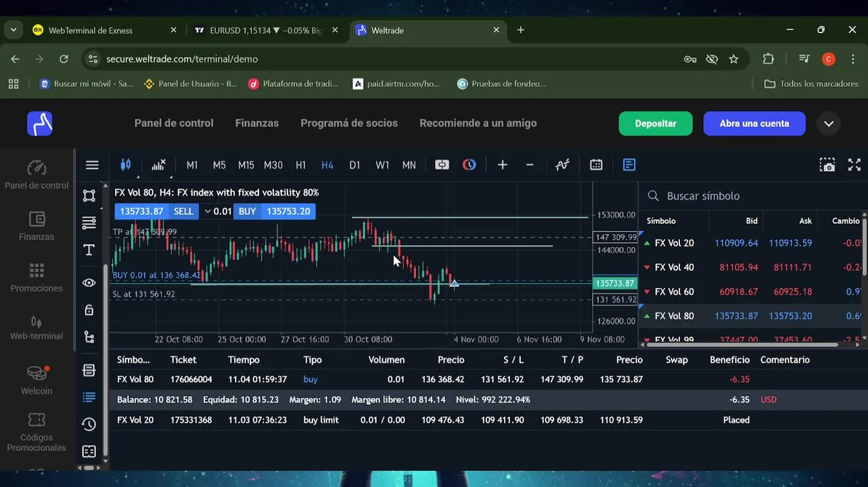This screenshot has height=487, width=868.
Task: Expand the header account chevron menu
Action: [829, 124]
